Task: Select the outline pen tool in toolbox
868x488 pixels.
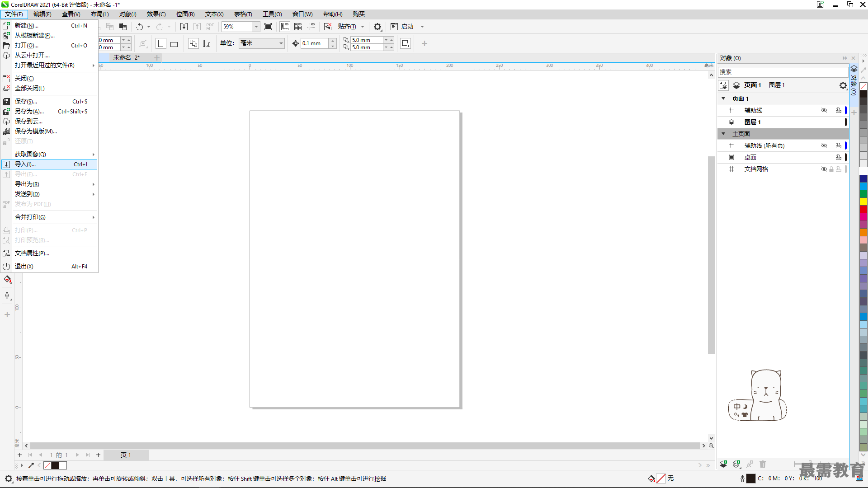Action: point(7,296)
